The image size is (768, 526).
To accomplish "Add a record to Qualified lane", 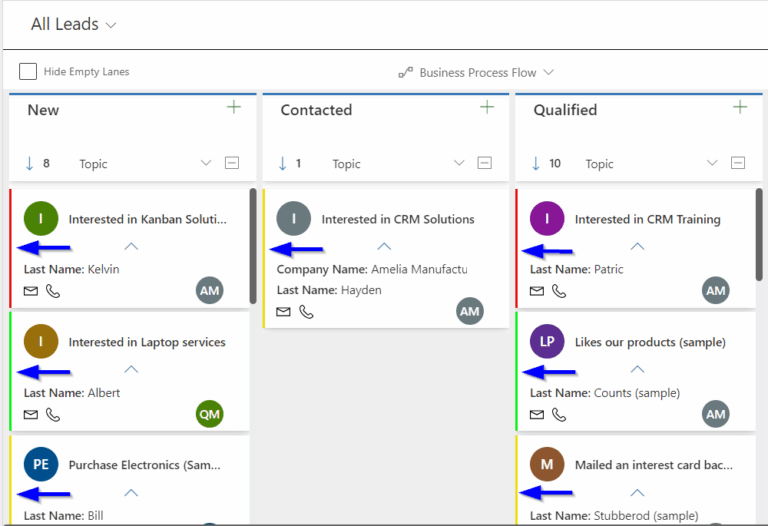I will point(740,107).
